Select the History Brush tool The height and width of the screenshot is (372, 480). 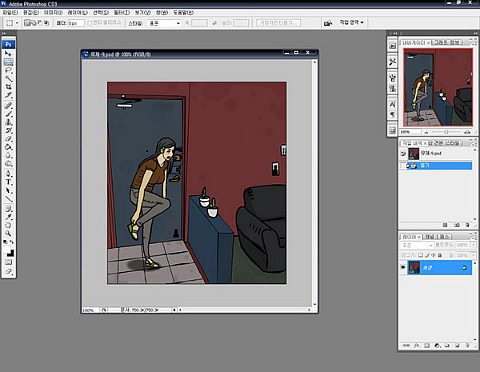(8, 131)
